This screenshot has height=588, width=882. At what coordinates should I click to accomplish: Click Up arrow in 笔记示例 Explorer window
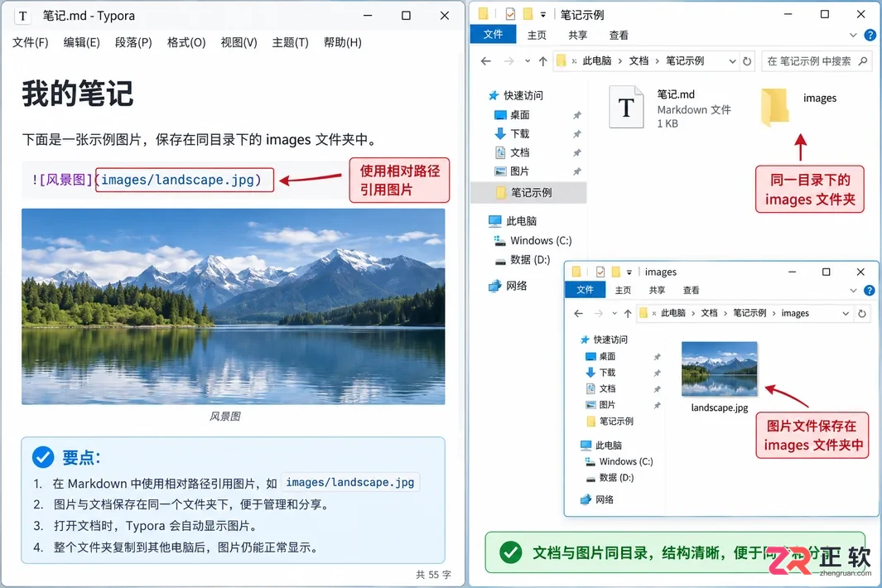tap(542, 61)
